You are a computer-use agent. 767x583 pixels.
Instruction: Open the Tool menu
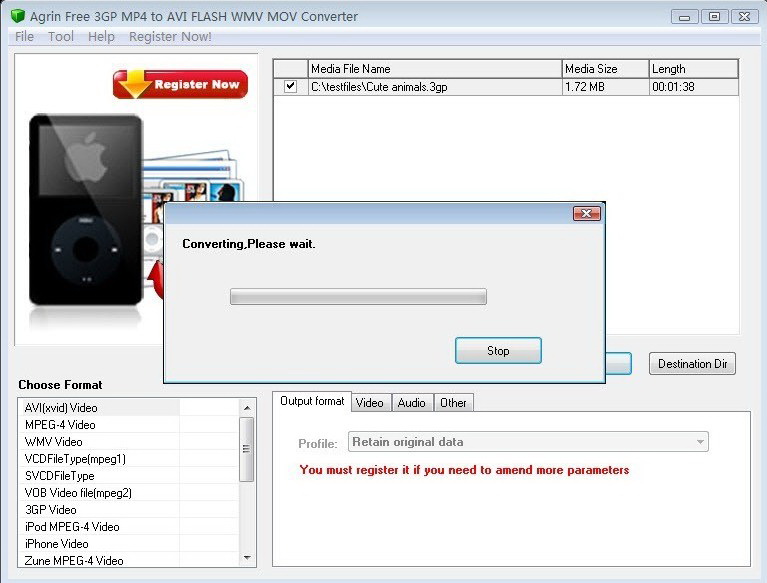[x=61, y=37]
